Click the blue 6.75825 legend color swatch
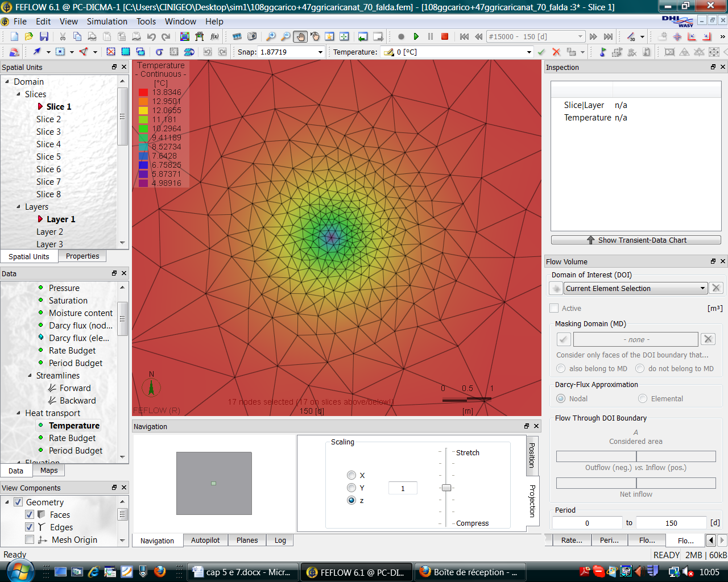The image size is (728, 582). (x=143, y=165)
